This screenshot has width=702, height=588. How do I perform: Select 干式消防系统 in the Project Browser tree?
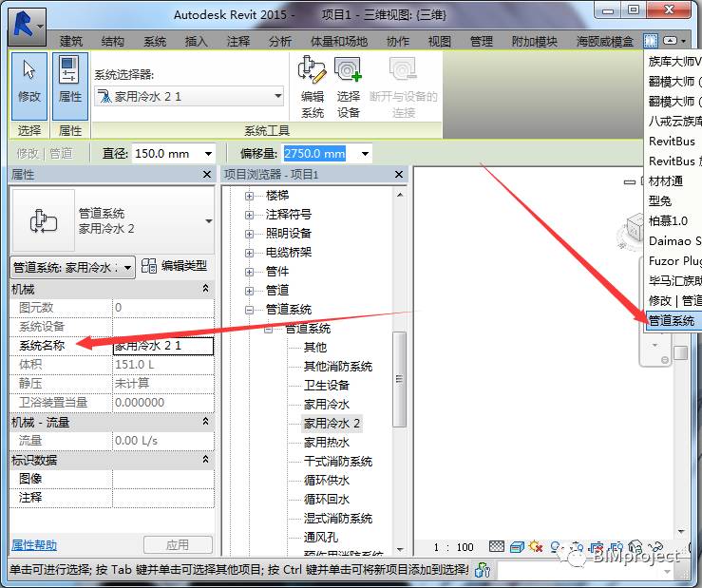(338, 462)
